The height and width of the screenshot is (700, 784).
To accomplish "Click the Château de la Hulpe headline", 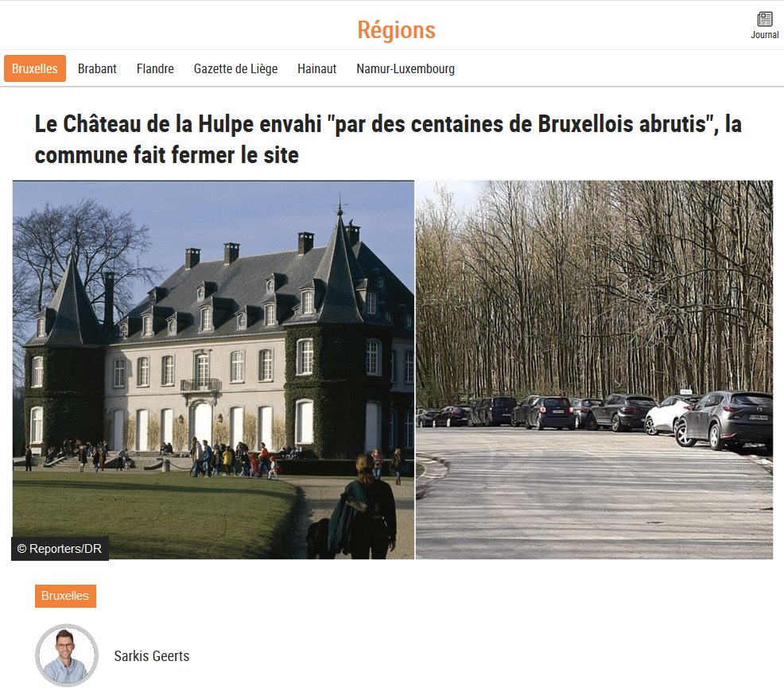I will (x=388, y=139).
